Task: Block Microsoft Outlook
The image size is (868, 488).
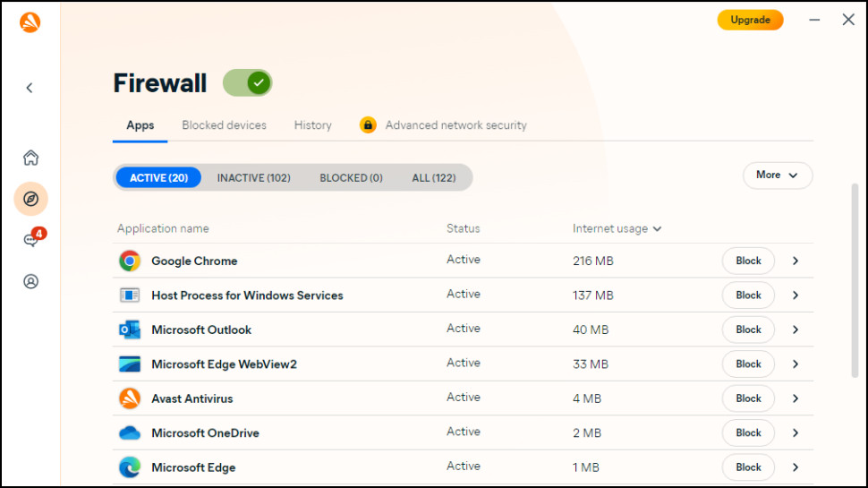Action: [748, 330]
